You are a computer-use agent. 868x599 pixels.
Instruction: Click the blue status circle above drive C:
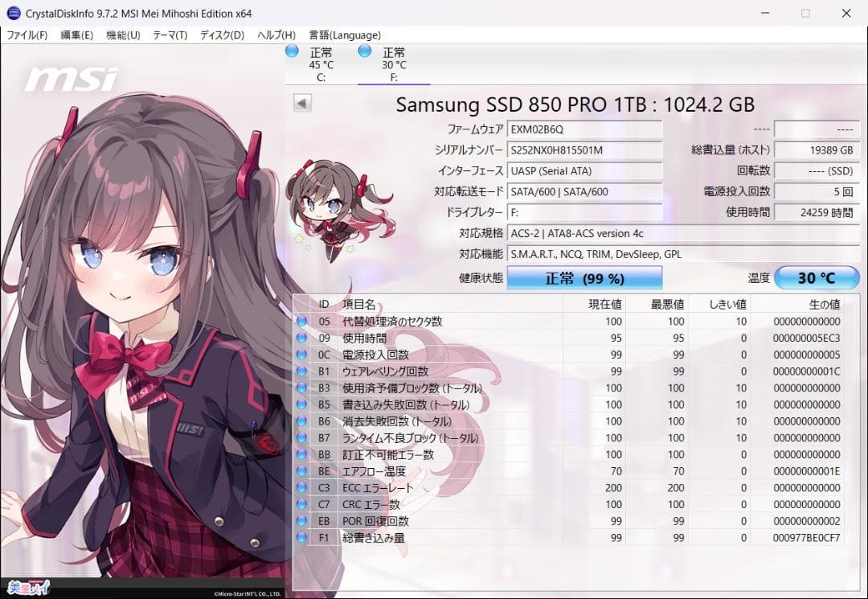[x=291, y=51]
